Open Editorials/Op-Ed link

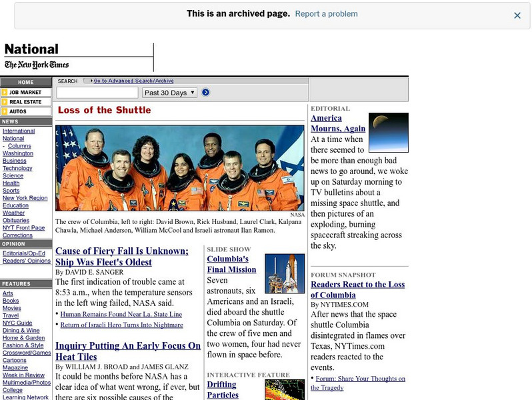click(x=24, y=253)
